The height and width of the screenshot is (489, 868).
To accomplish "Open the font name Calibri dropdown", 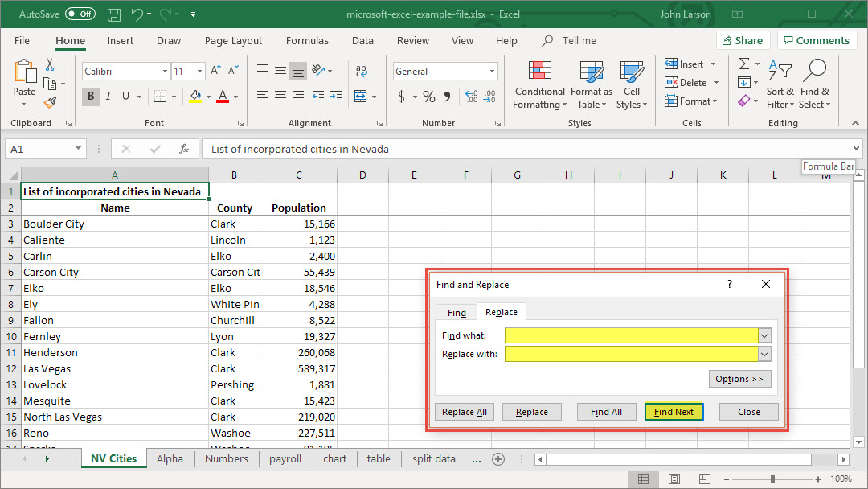I will 164,72.
